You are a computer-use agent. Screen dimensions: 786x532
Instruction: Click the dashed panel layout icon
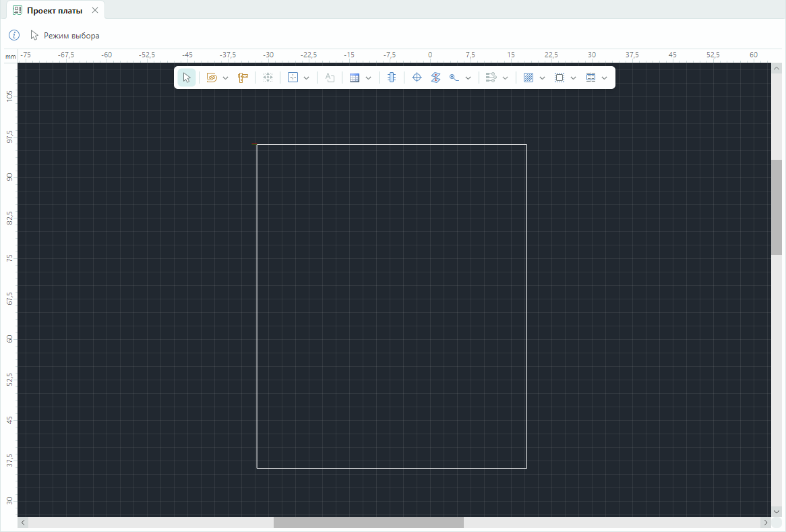click(x=591, y=78)
